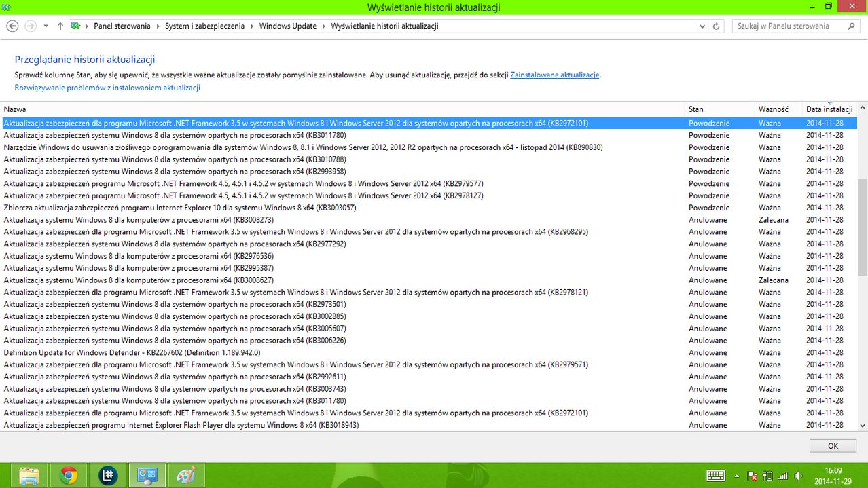The width and height of the screenshot is (868, 488).
Task: Select the .NET Framework 3.5 row KB2978121
Action: click(429, 293)
